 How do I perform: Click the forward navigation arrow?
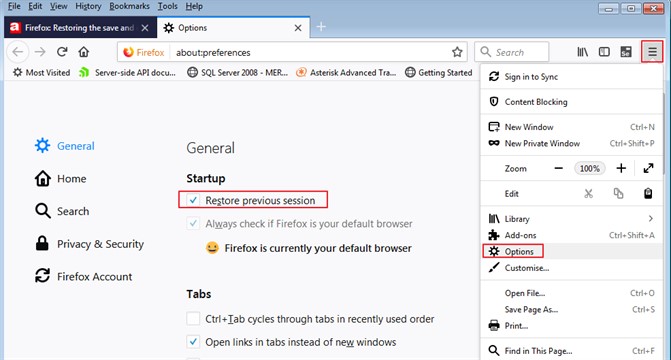(40, 52)
